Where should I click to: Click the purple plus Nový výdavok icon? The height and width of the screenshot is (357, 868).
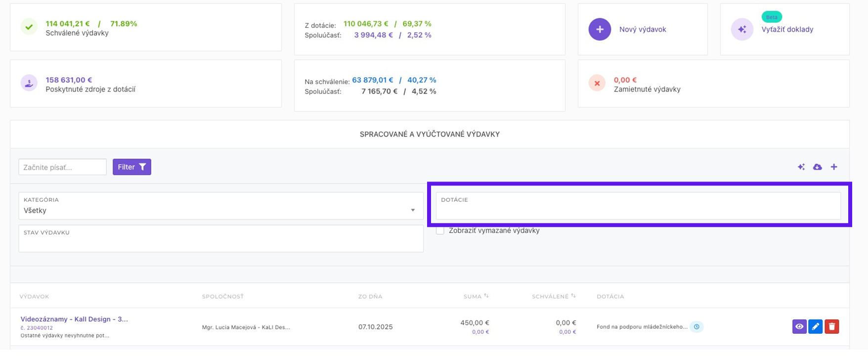click(600, 30)
